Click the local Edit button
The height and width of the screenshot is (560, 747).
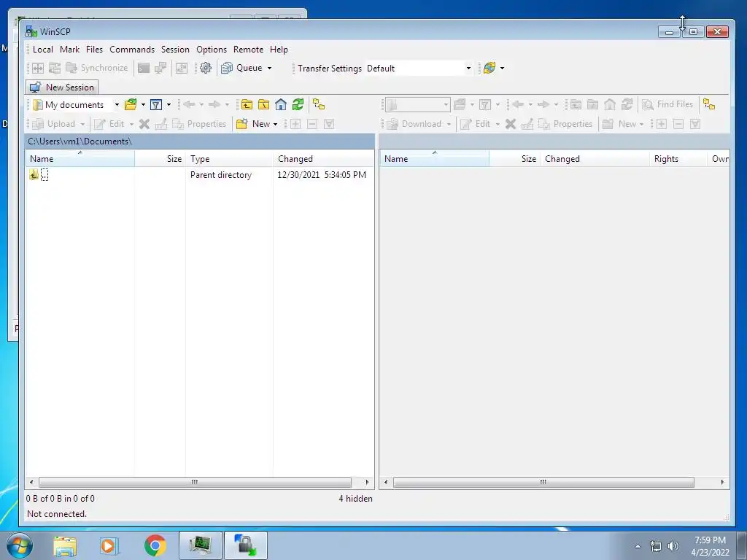(x=109, y=124)
